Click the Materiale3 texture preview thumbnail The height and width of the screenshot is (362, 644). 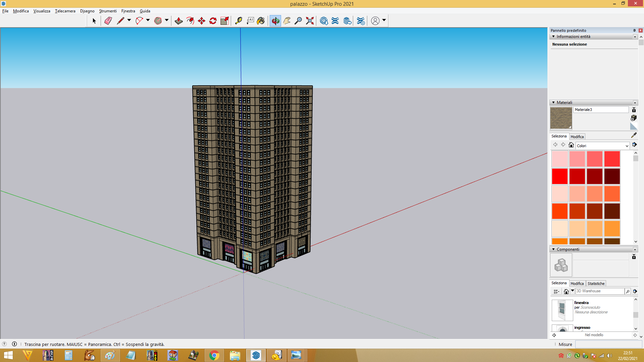561,118
